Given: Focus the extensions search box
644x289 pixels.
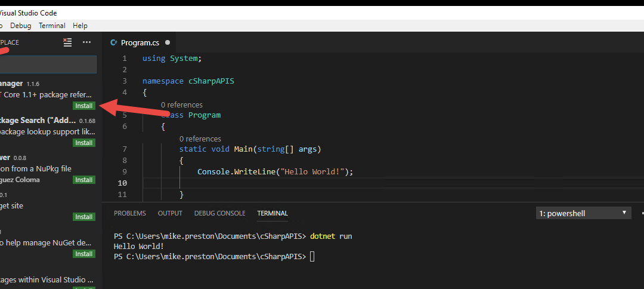Looking at the screenshot, I should [x=48, y=64].
